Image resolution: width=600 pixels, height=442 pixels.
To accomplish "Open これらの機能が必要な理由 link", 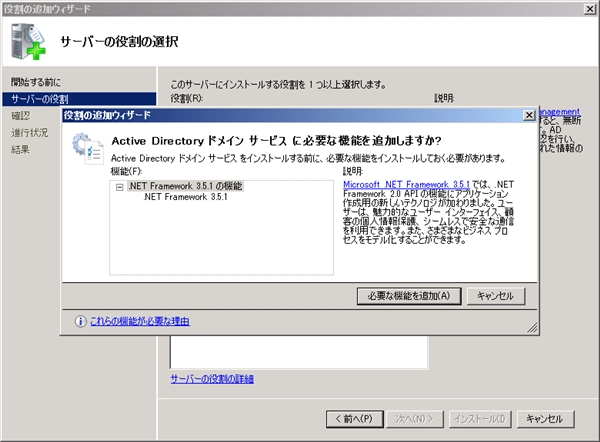I will click(x=140, y=321).
